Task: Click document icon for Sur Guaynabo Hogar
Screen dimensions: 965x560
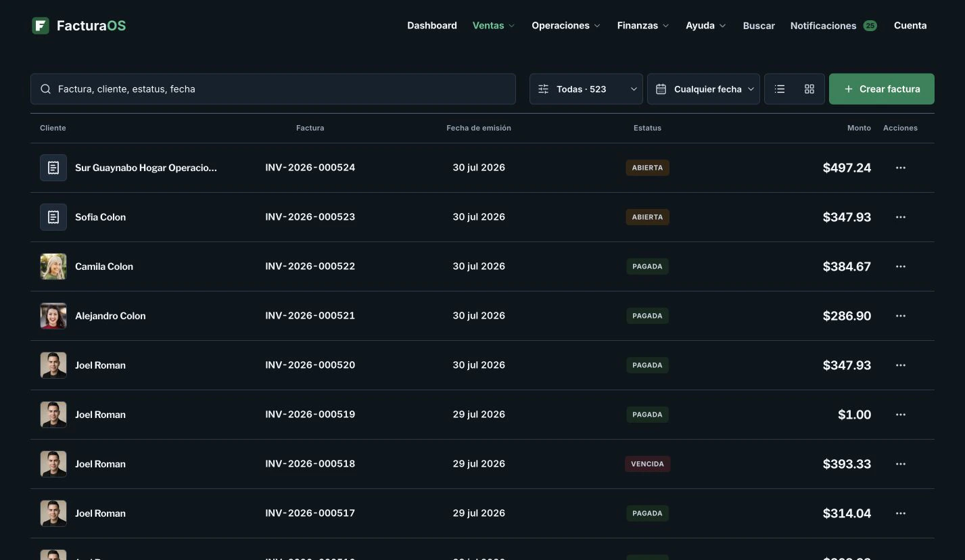Action: pyautogui.click(x=53, y=168)
